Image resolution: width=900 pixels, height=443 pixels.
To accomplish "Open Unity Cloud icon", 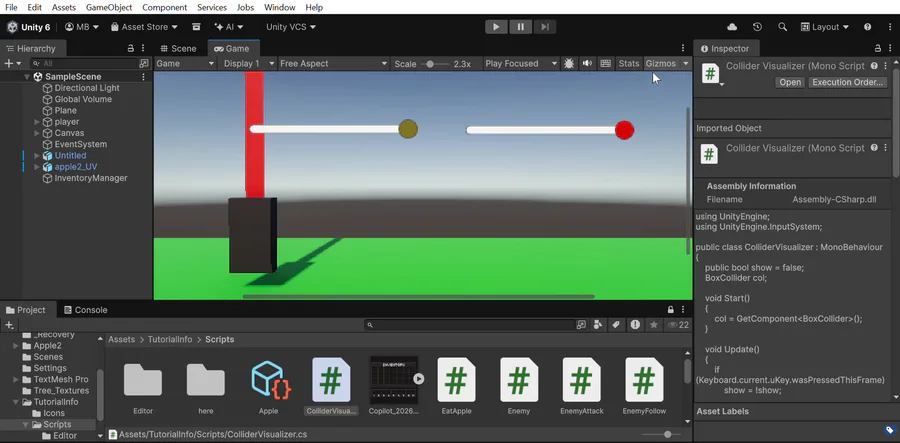I will (x=732, y=27).
